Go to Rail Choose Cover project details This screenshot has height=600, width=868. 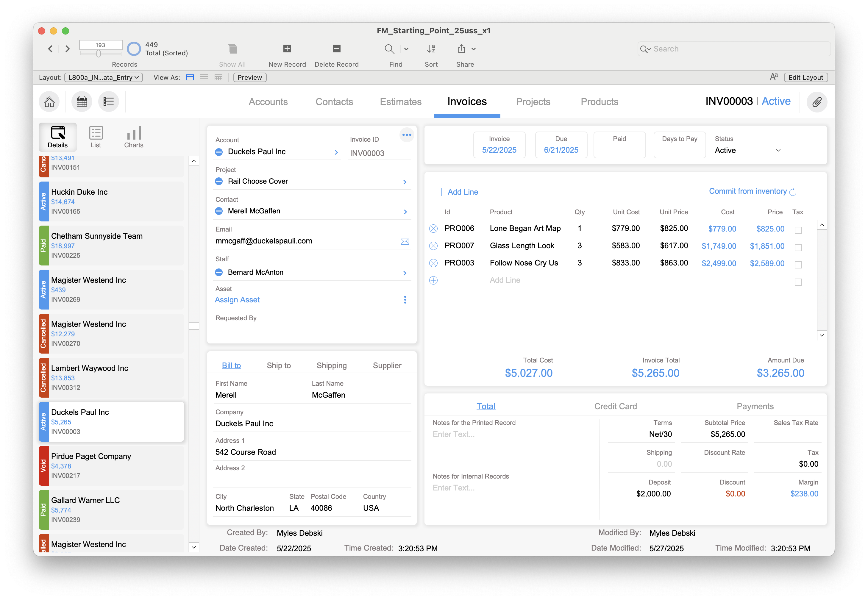[405, 182]
